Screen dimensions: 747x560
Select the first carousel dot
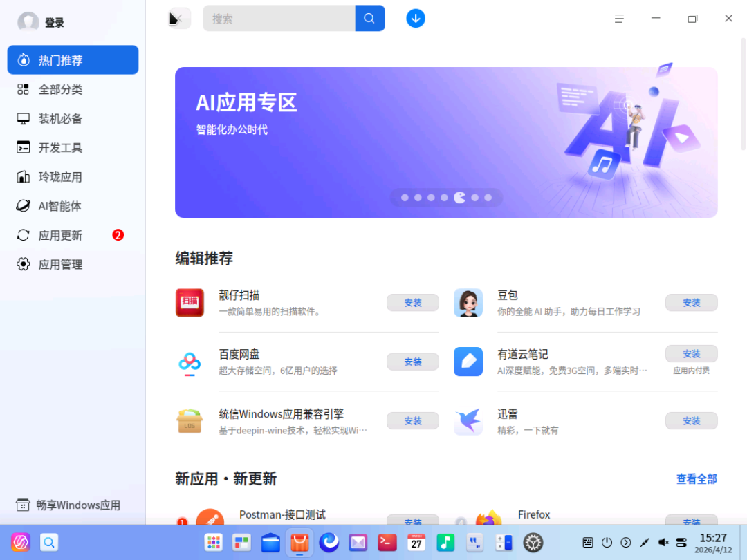pyautogui.click(x=405, y=198)
